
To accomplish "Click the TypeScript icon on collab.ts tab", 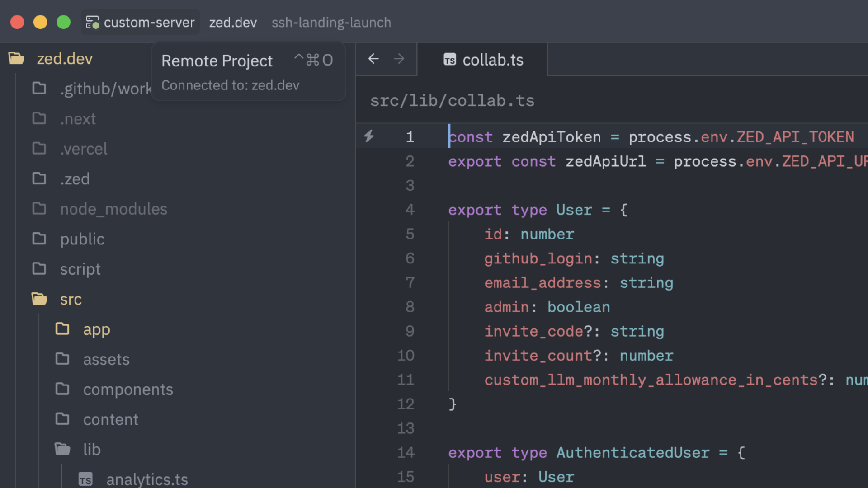I will (x=449, y=60).
